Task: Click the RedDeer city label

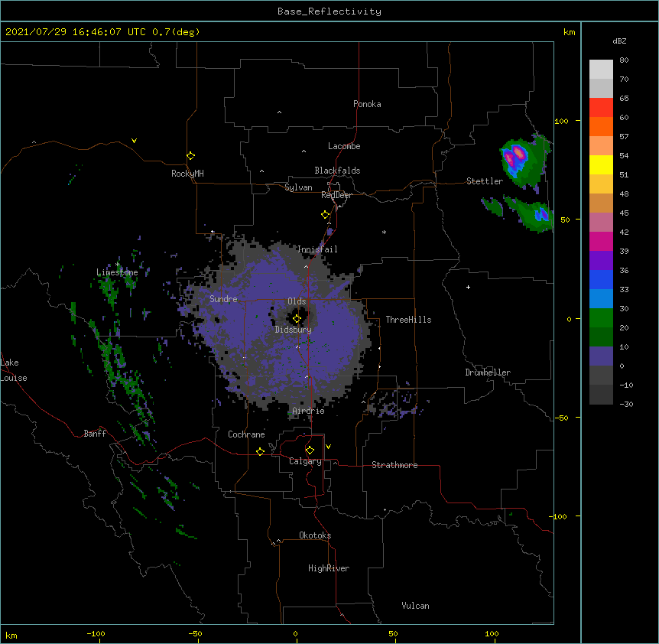Action: point(336,195)
